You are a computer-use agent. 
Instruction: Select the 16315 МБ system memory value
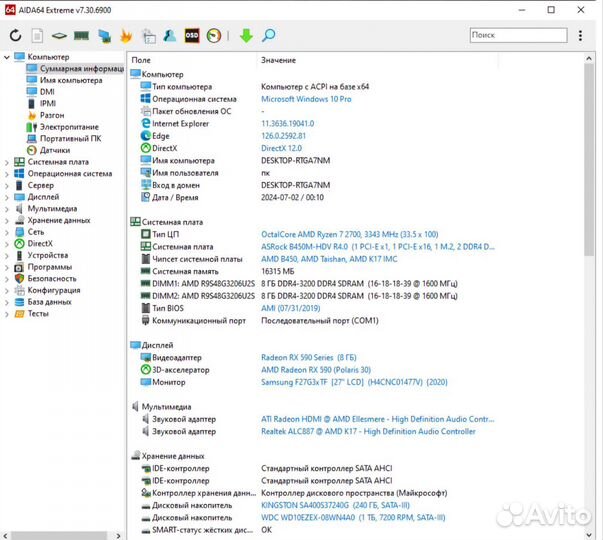click(278, 271)
